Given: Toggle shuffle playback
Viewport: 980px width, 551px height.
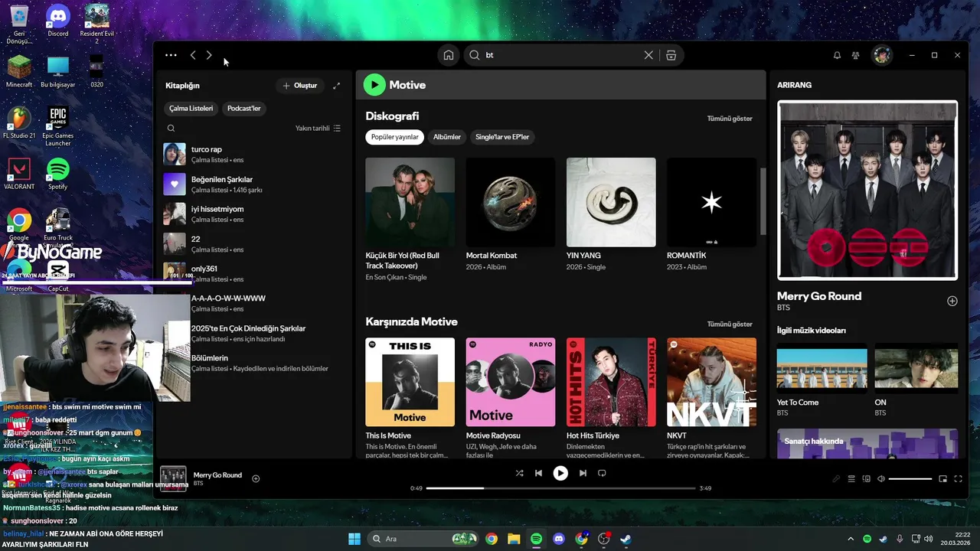Looking at the screenshot, I should pos(519,473).
